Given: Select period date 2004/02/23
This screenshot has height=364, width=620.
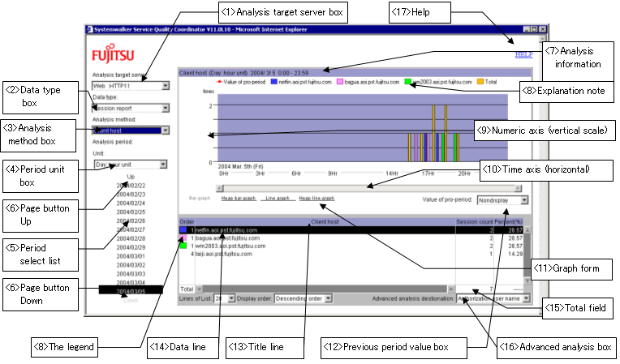Looking at the screenshot, I should tap(131, 195).
